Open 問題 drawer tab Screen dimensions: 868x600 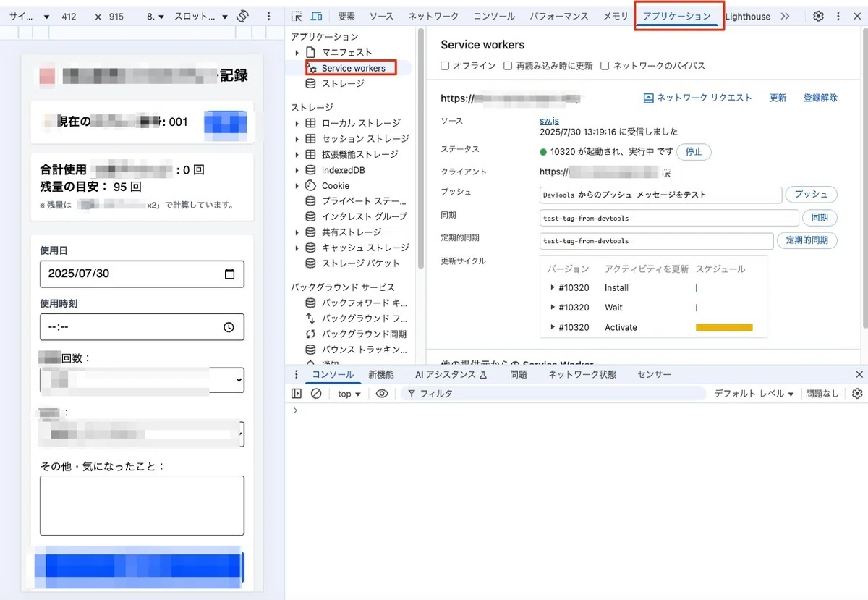click(519, 374)
